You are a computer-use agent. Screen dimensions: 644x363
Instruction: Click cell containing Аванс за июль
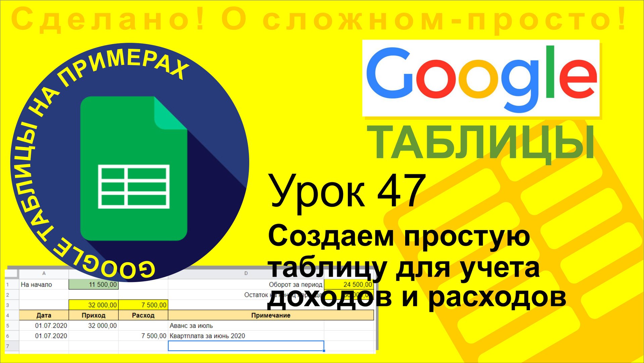[x=191, y=325]
